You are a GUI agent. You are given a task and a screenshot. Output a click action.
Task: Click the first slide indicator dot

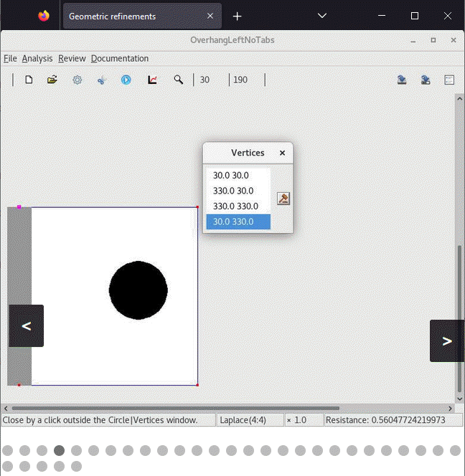coord(8,450)
